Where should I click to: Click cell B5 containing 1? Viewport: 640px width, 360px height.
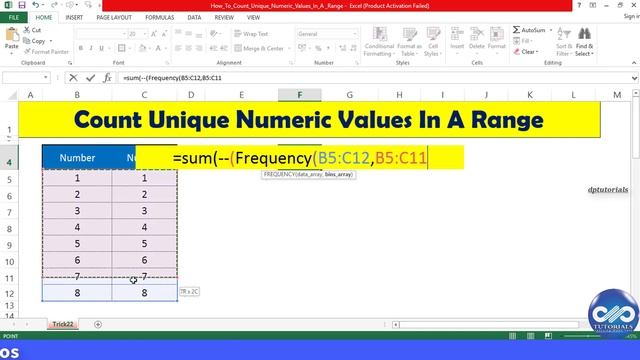click(77, 178)
